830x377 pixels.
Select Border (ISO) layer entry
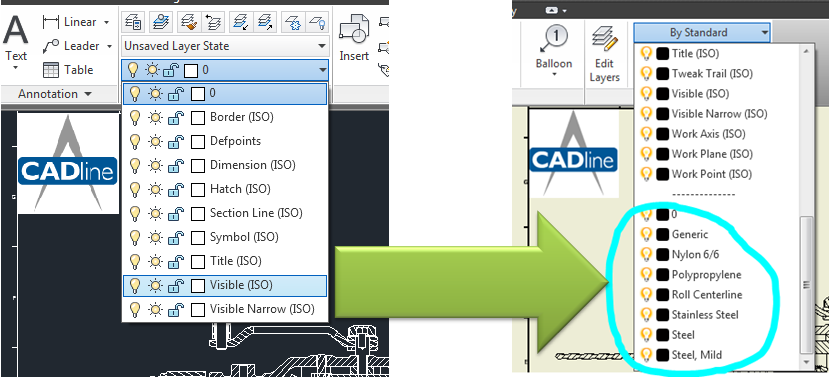[x=225, y=117]
